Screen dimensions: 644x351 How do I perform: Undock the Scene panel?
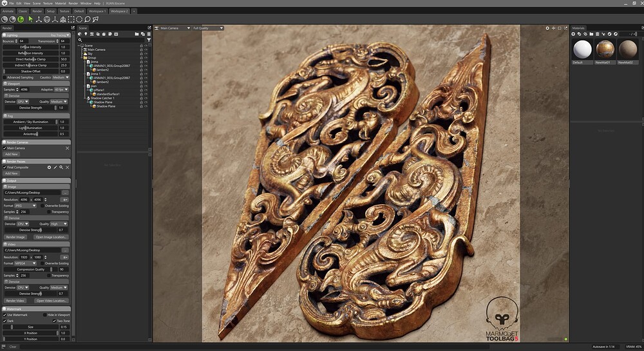pos(149,28)
